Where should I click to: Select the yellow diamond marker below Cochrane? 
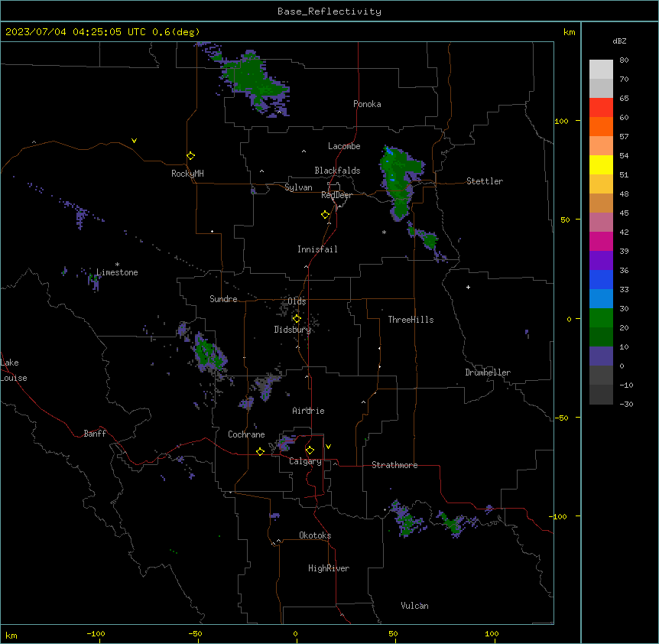(x=260, y=451)
